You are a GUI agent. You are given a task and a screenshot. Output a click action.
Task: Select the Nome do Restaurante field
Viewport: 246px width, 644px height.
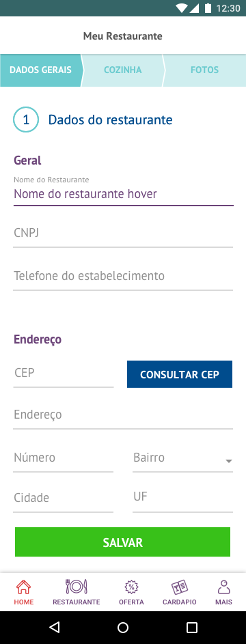124,191
